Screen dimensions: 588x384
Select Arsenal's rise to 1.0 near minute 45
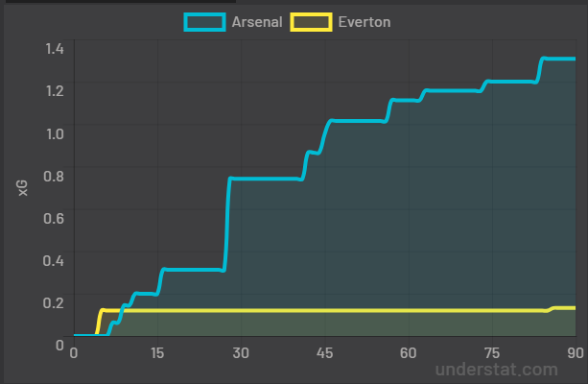coord(325,137)
